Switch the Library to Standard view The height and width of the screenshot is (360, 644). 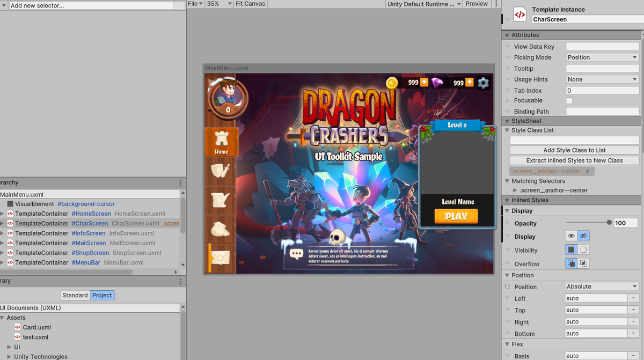75,295
